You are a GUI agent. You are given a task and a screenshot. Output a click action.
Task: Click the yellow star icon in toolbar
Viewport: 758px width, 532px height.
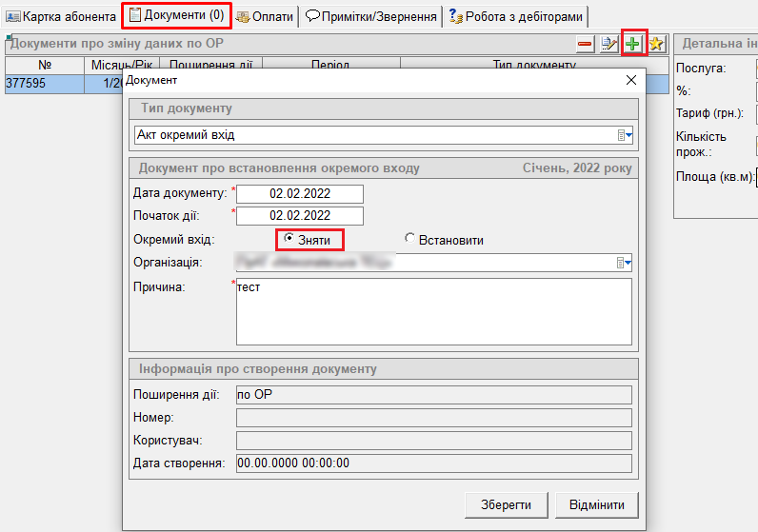[656, 44]
